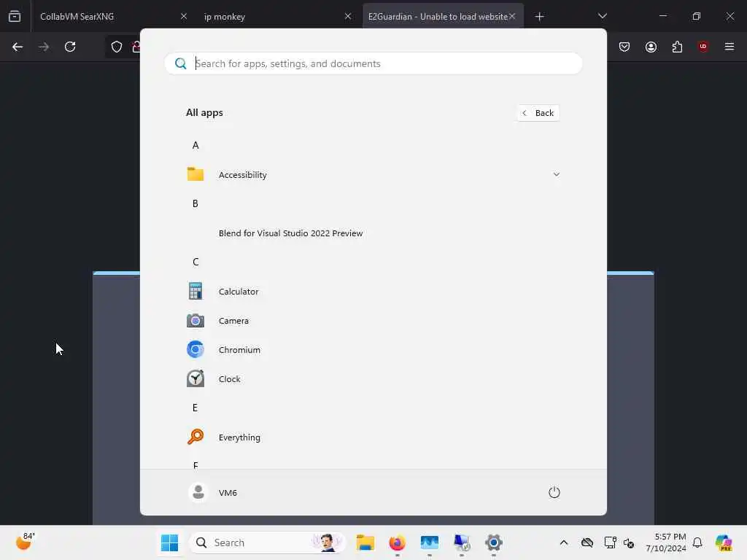Screen dimensions: 747x560
Task: Open the blue monitor app in the taskbar
Action: pos(429,542)
